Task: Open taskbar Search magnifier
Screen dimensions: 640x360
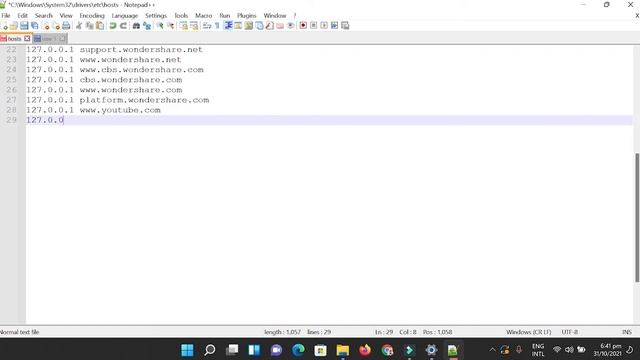Action: [210, 350]
